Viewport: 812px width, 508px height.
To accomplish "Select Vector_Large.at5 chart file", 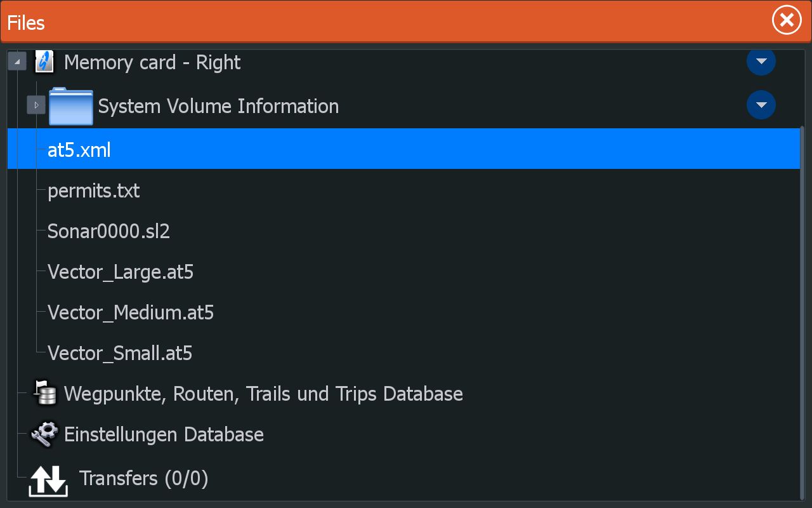I will pyautogui.click(x=121, y=272).
